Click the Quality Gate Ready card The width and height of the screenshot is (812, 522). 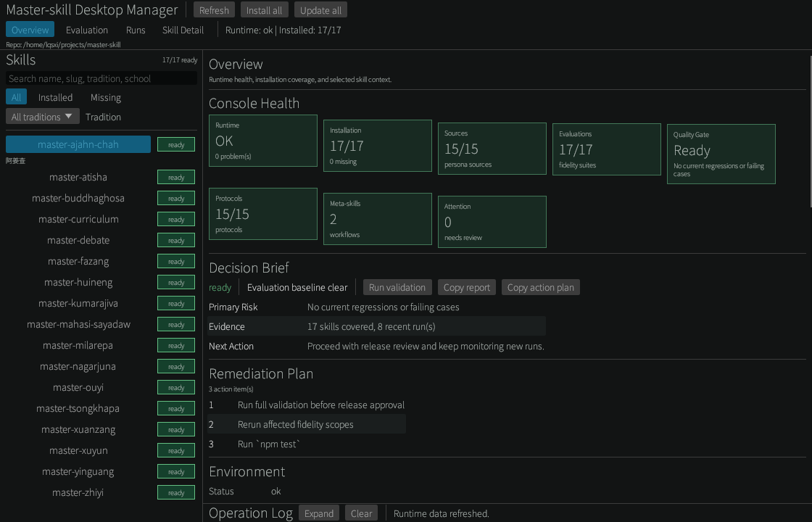721,154
